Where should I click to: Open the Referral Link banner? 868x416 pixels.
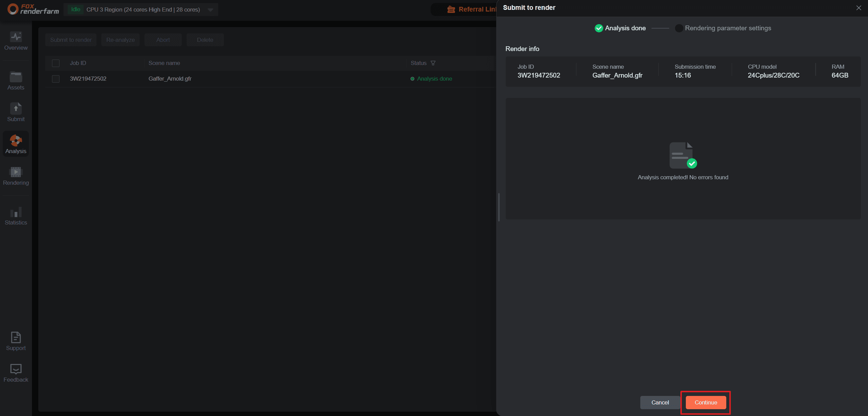tap(472, 10)
